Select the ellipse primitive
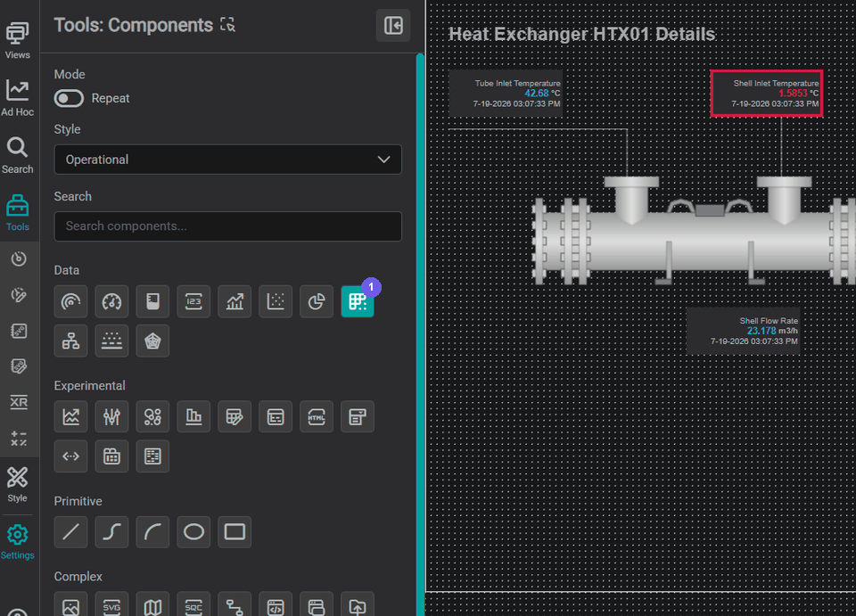Image resolution: width=856 pixels, height=616 pixels. tap(193, 532)
